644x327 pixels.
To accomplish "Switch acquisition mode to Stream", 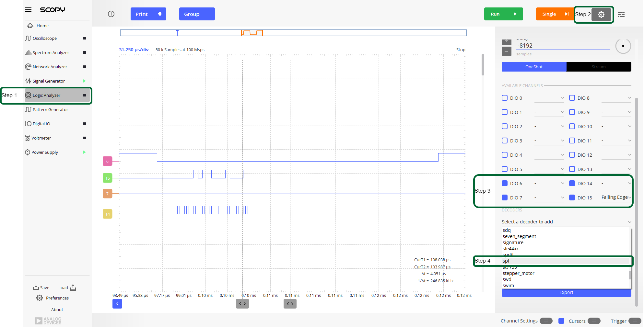I will coord(599,67).
